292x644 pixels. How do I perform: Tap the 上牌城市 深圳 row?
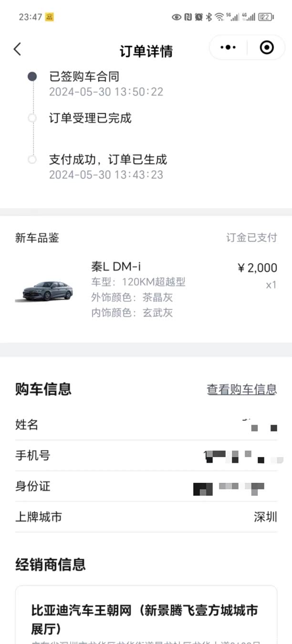pyautogui.click(x=146, y=517)
